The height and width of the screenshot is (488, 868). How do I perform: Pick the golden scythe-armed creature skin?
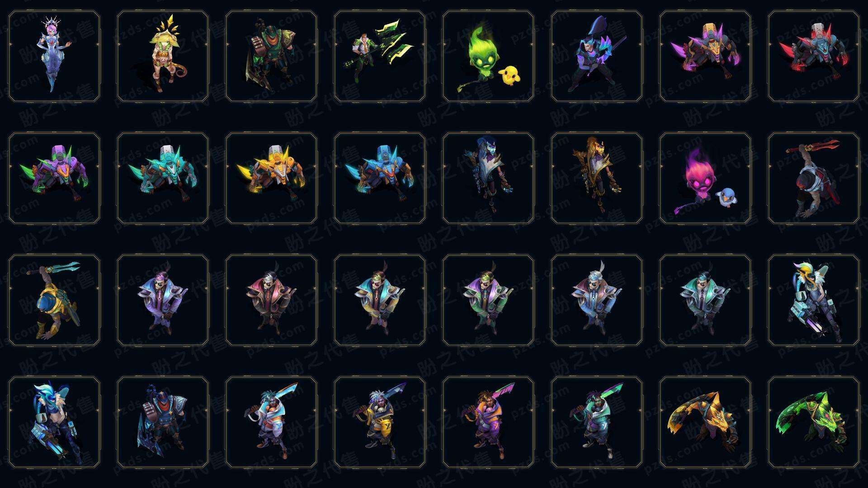coord(705,422)
